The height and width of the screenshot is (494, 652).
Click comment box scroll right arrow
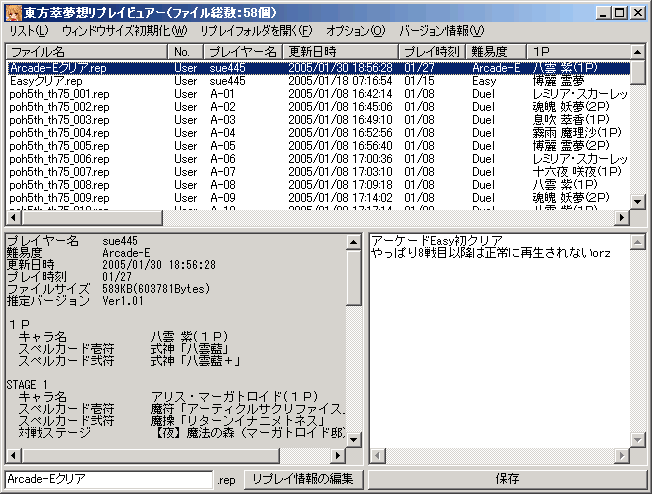click(622, 455)
